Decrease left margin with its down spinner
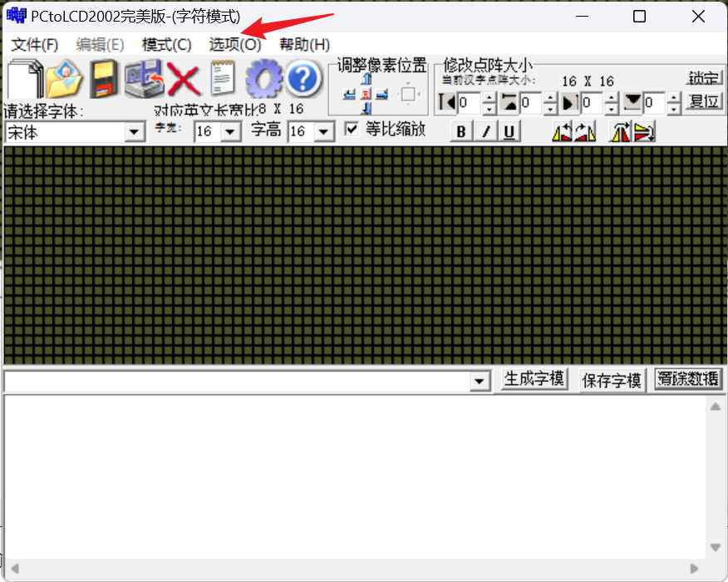 489,109
